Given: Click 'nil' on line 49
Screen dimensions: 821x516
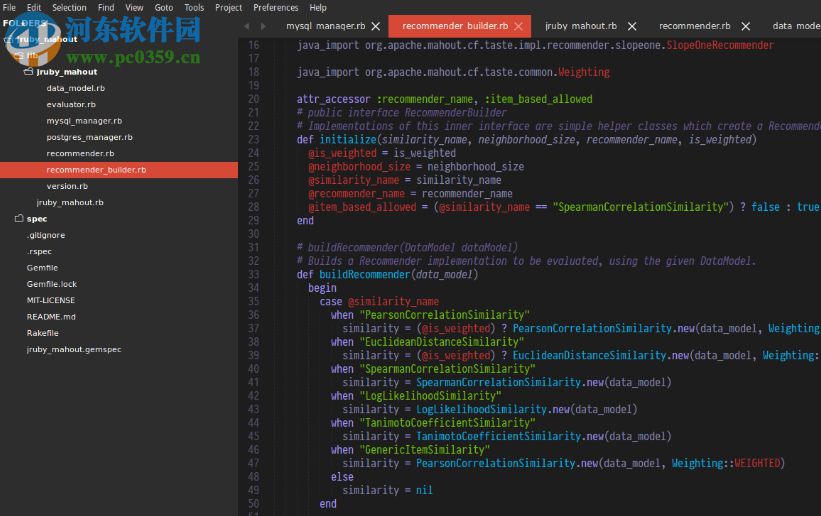Looking at the screenshot, I should click(424, 490).
